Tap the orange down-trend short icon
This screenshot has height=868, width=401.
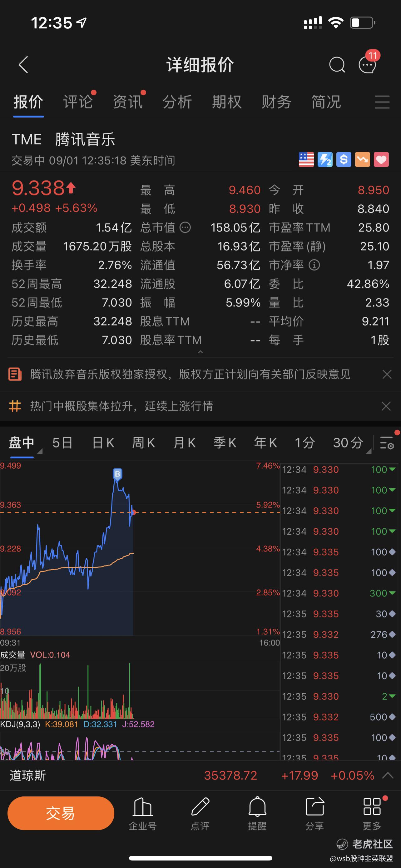363,160
